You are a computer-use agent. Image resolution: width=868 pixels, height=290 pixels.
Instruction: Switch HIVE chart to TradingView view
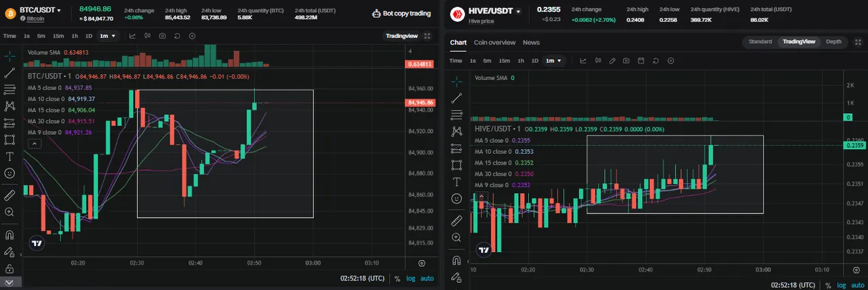point(797,41)
